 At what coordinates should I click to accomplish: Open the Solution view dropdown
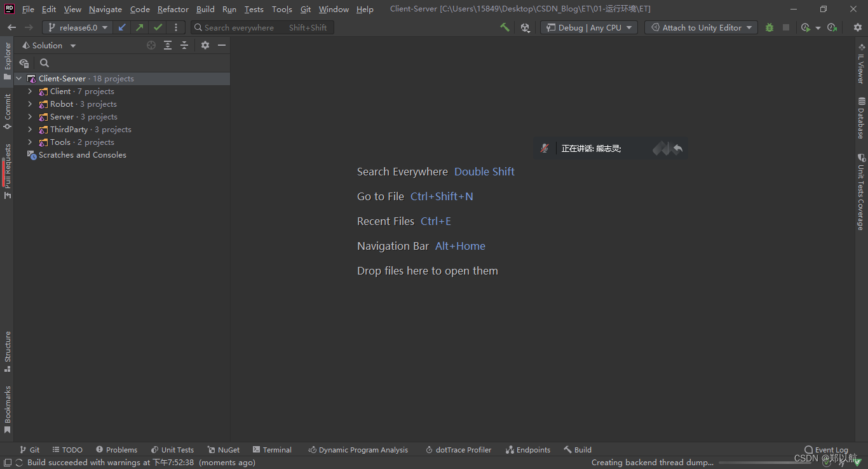point(49,45)
